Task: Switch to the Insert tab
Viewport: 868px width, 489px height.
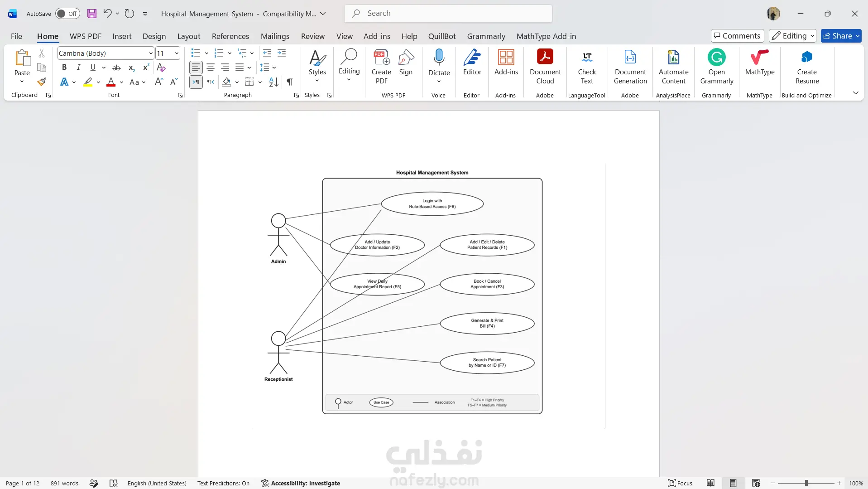Action: click(122, 36)
